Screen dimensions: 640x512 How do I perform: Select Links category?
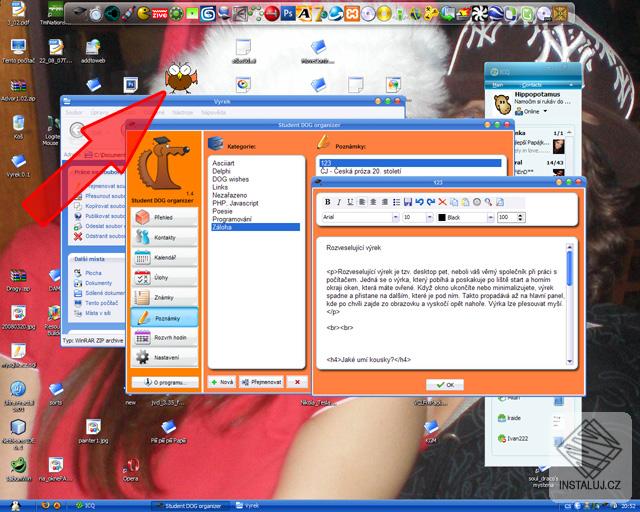(220, 187)
